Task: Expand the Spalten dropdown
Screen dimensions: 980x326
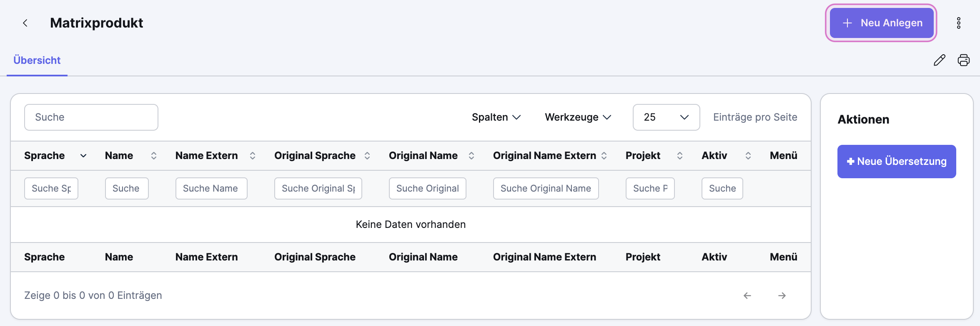Action: [496, 117]
